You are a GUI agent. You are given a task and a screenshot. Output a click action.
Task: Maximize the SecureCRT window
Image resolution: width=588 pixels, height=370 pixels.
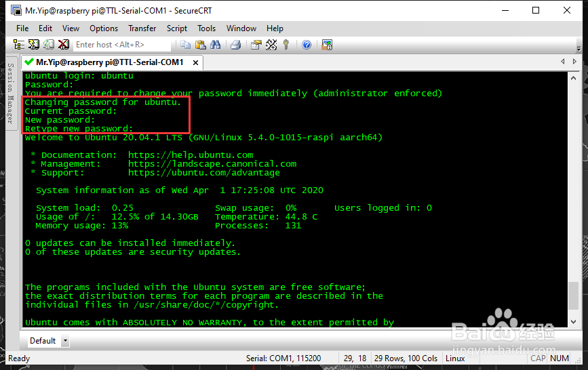[x=536, y=10]
